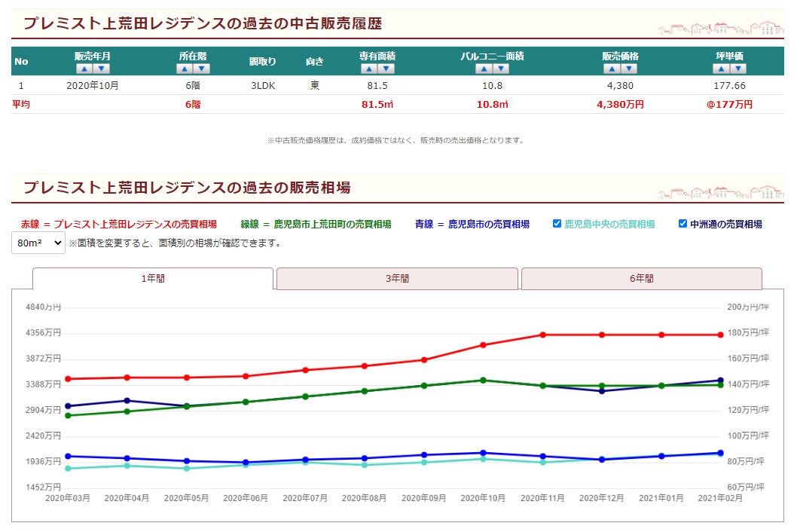Sort 販売価格 descending with down arrow

tap(629, 69)
